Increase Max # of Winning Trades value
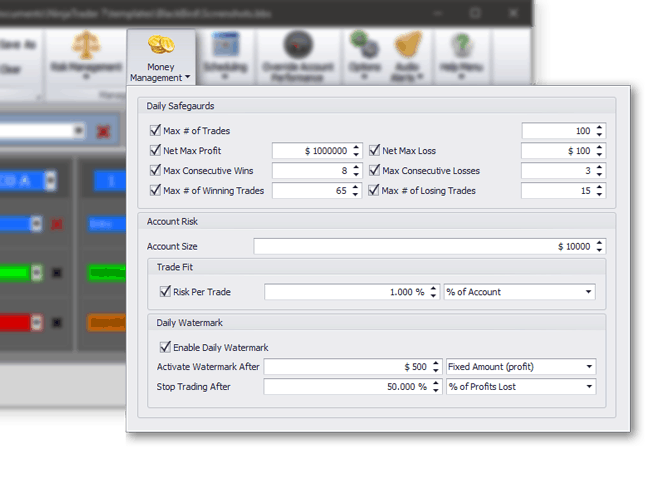The width and height of the screenshot is (645, 500). coord(355,187)
